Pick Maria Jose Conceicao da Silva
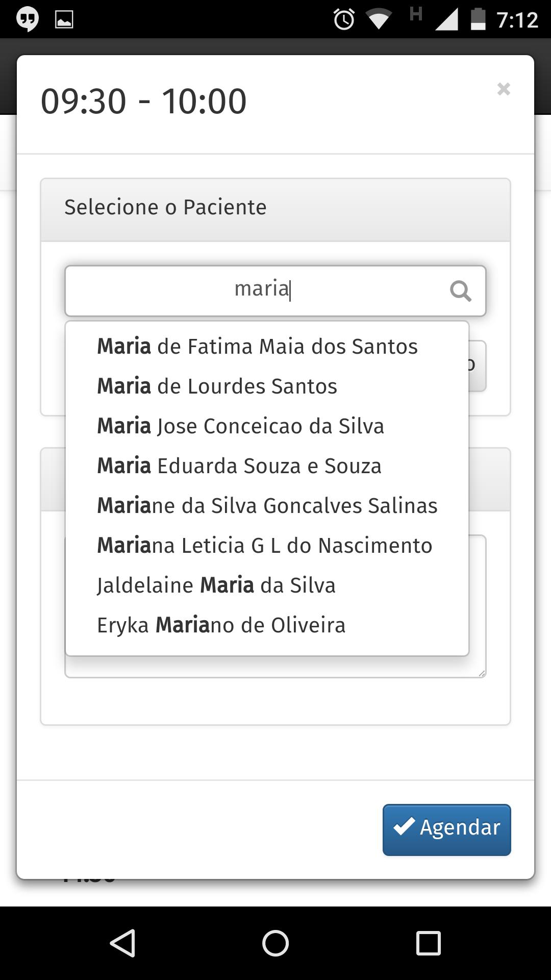Viewport: 551px width, 980px height. coord(240,426)
